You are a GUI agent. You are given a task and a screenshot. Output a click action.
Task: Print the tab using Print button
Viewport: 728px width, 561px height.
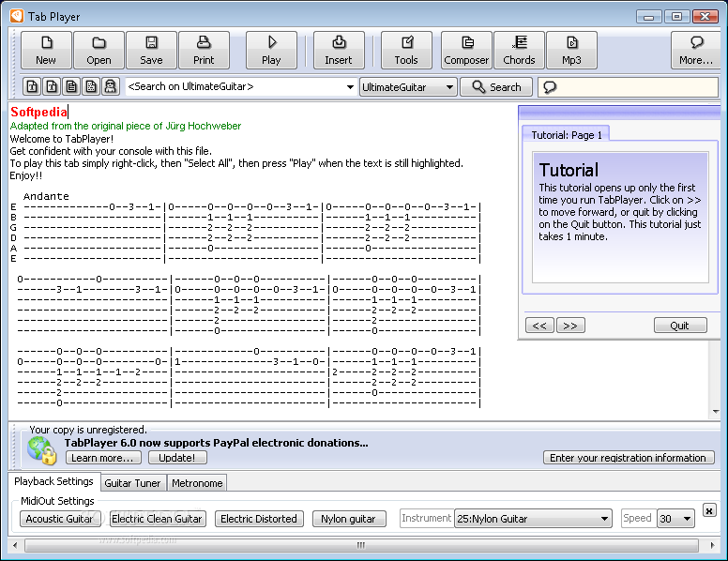204,50
